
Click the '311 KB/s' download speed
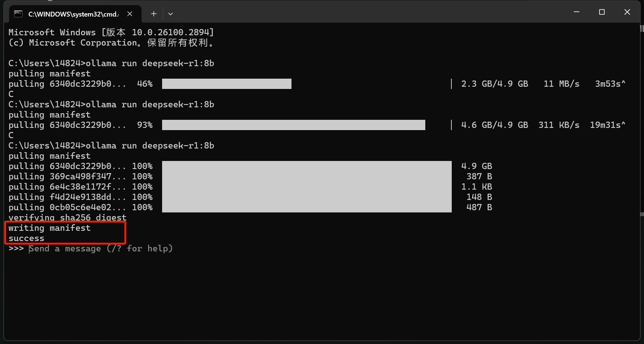(x=559, y=125)
